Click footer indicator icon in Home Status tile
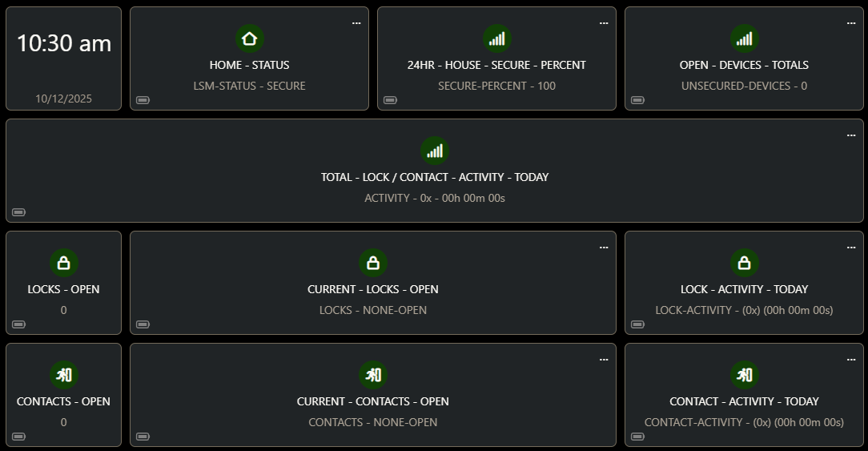The width and height of the screenshot is (868, 451). coord(143,100)
